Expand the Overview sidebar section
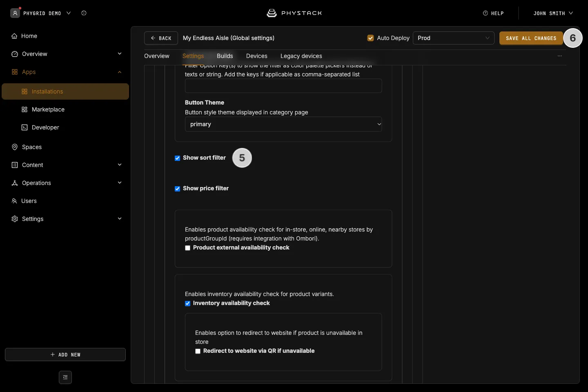The height and width of the screenshot is (392, 588). [120, 54]
